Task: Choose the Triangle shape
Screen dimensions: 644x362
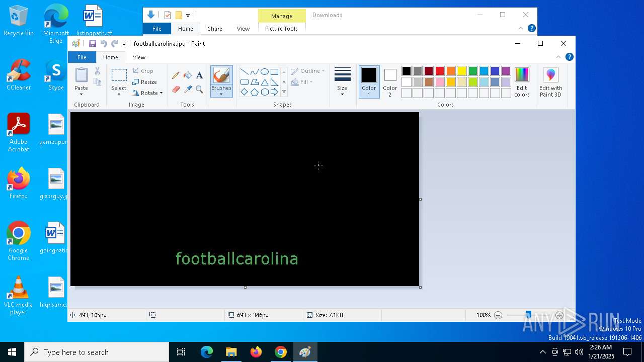Action: (x=264, y=82)
